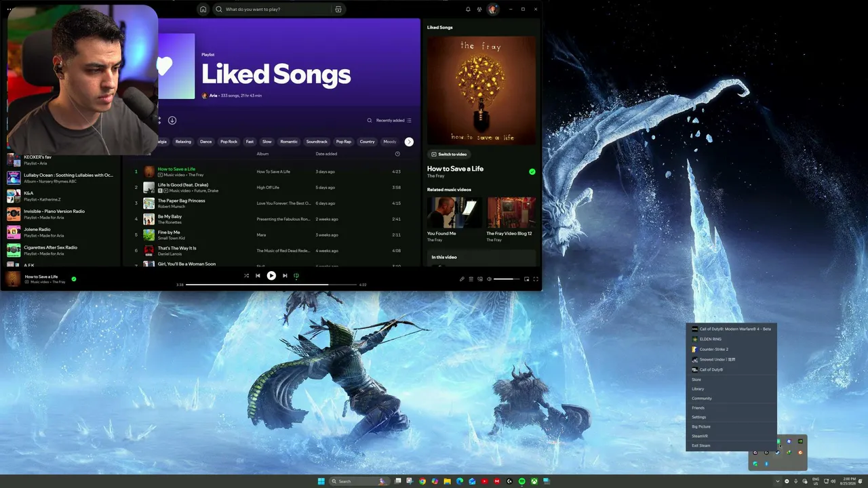Toggle liked checkmark in Now Playing panel
The image size is (868, 488).
point(532,172)
